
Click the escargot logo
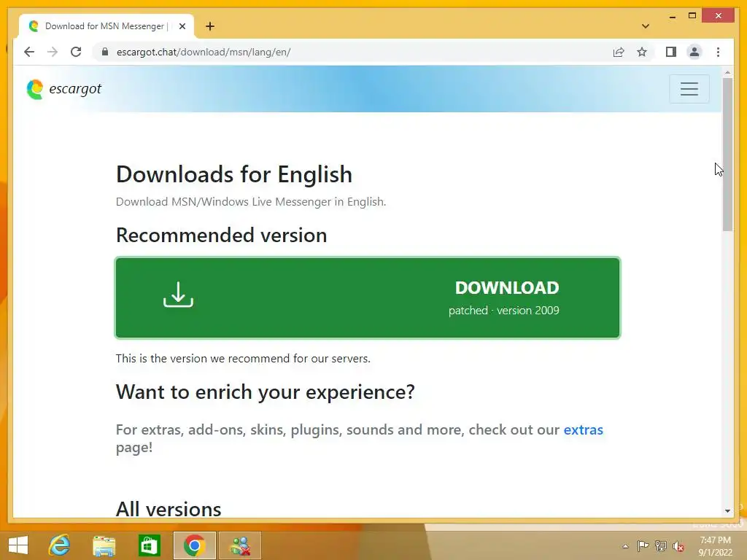tap(64, 89)
